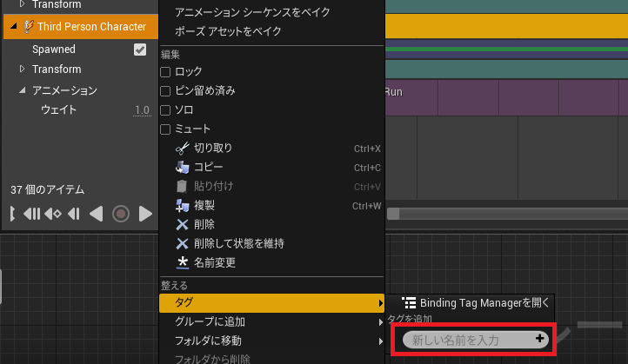
Task: Choose ポーズ アセットをベイク
Action: pyautogui.click(x=271, y=31)
